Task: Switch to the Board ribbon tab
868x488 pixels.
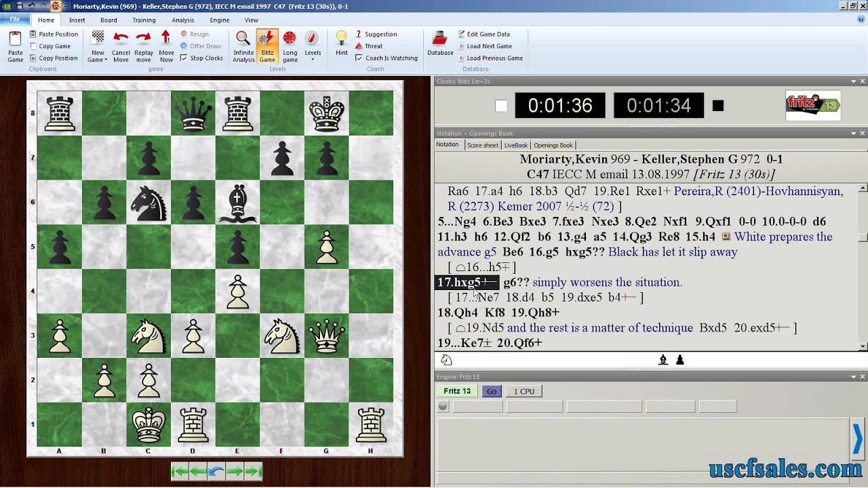Action: [x=108, y=20]
